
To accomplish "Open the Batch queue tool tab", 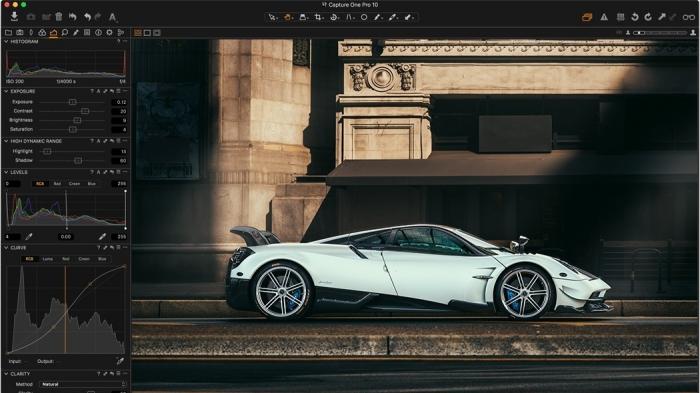I will click(121, 33).
